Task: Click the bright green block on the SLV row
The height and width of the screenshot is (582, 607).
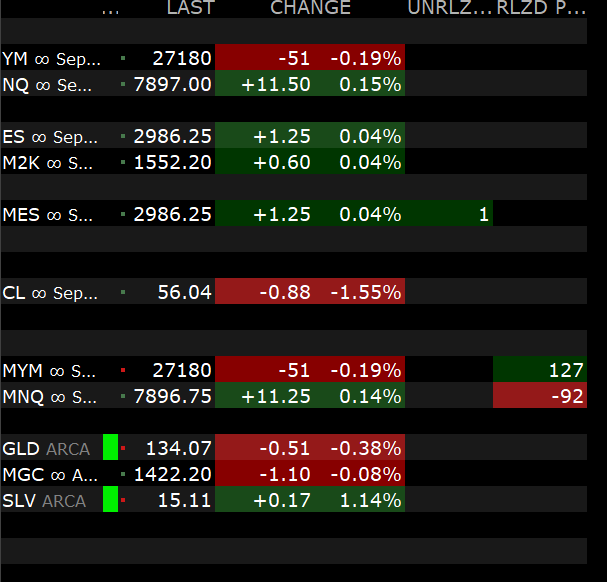Action: click(110, 499)
